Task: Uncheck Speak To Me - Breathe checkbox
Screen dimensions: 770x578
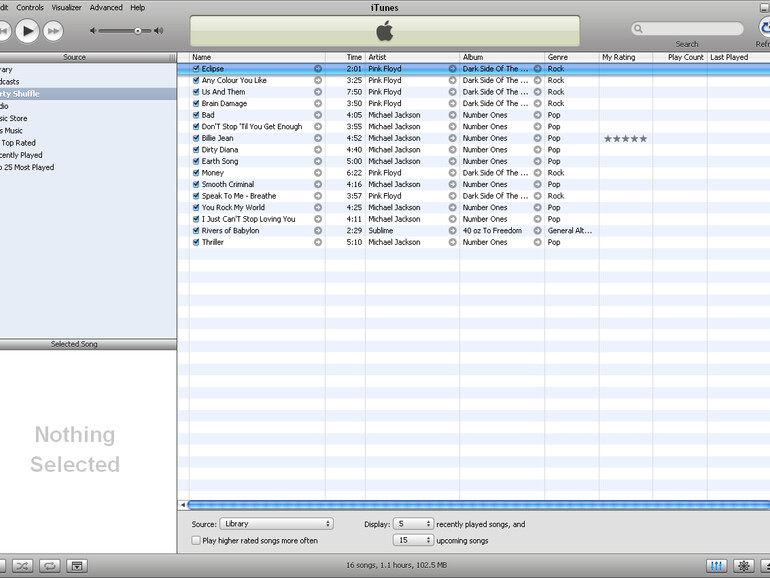Action: pyautogui.click(x=196, y=196)
